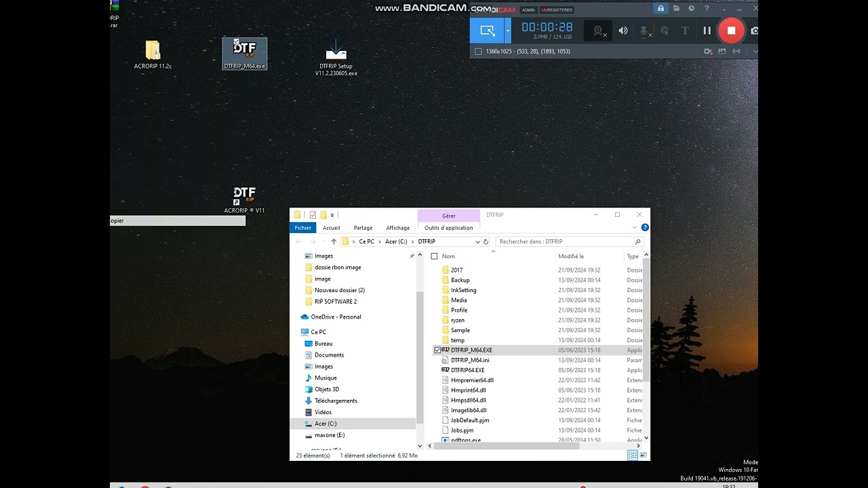This screenshot has width=868, height=488.
Task: Click Bandicam lock icon
Action: 660,9
